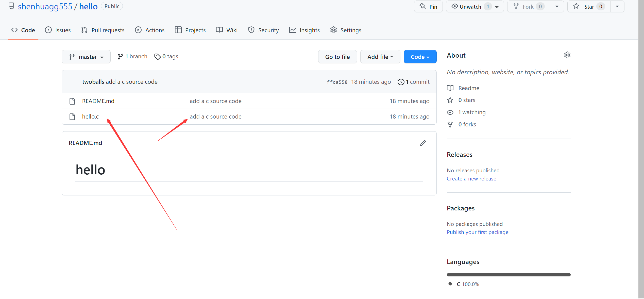Open commit hash ffca558
This screenshot has width=644, height=299.
click(x=337, y=82)
